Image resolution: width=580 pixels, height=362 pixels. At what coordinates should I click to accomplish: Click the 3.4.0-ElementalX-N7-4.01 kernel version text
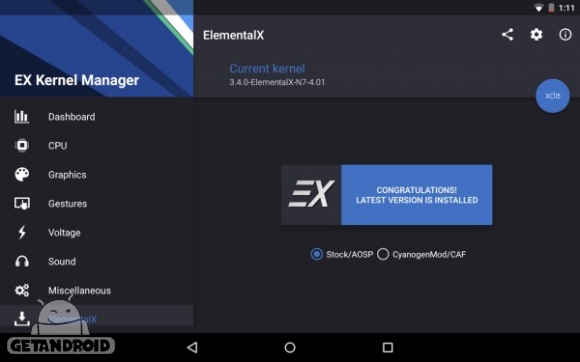[277, 82]
